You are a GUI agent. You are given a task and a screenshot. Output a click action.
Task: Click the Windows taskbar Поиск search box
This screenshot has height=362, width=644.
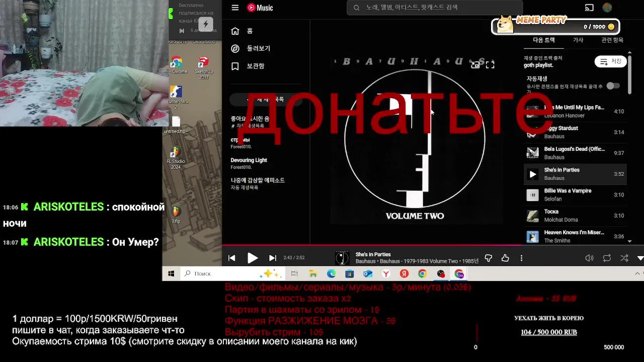pyautogui.click(x=232, y=274)
